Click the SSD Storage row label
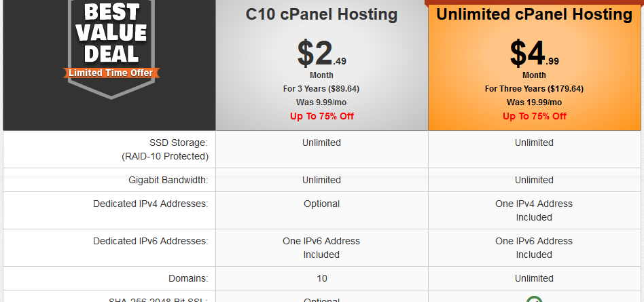644x302 pixels. tap(164, 149)
